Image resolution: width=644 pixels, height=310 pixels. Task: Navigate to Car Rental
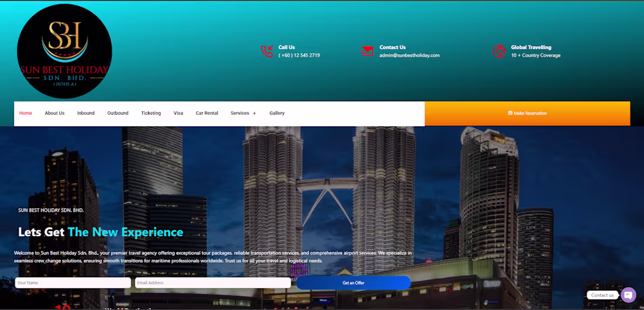tap(207, 113)
